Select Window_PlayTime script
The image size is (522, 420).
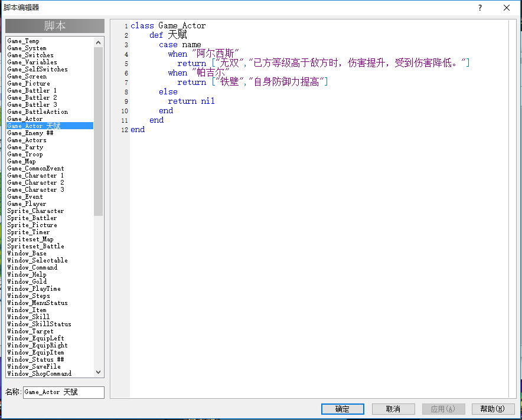[x=50, y=288]
